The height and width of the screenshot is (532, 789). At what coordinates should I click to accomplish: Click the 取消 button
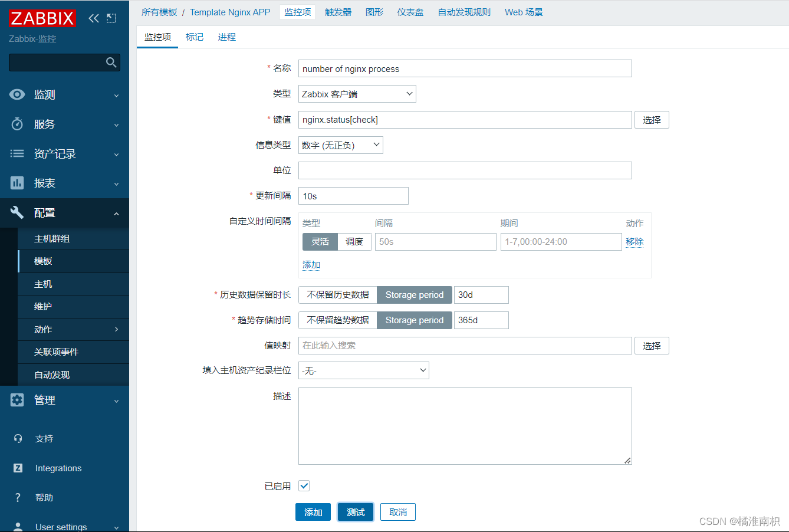398,512
